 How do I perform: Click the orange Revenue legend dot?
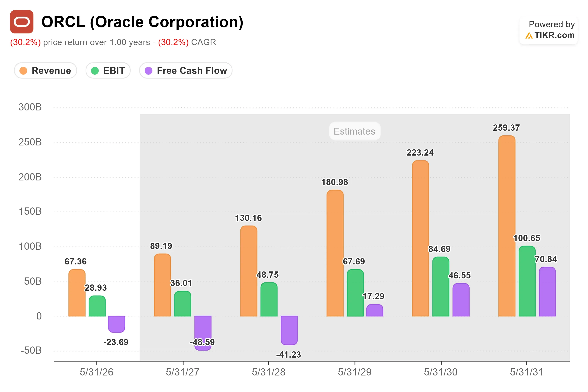pos(23,71)
